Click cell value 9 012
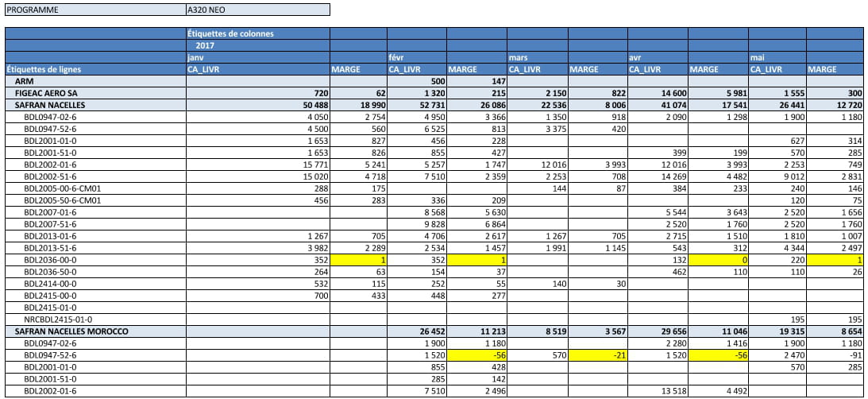The height and width of the screenshot is (399, 868). tap(777, 176)
